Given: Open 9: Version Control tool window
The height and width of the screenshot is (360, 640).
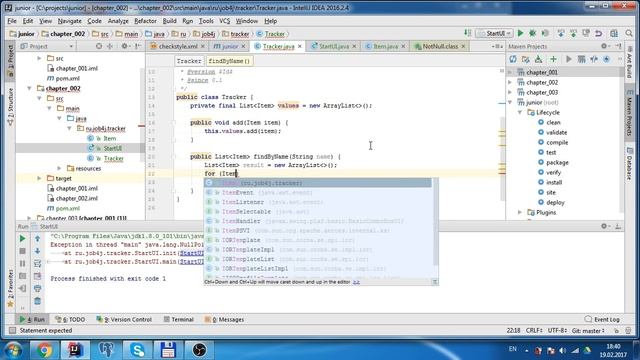Looking at the screenshot, I should [x=124, y=319].
